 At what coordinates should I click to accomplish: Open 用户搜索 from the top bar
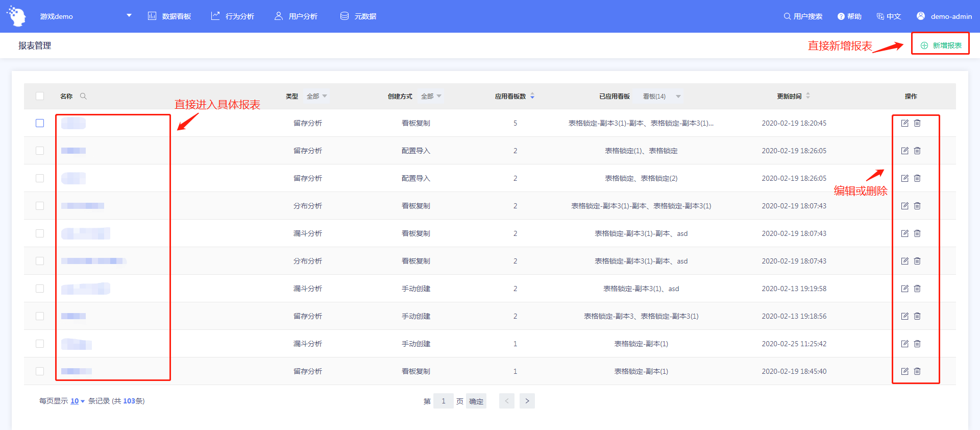[x=803, y=16]
